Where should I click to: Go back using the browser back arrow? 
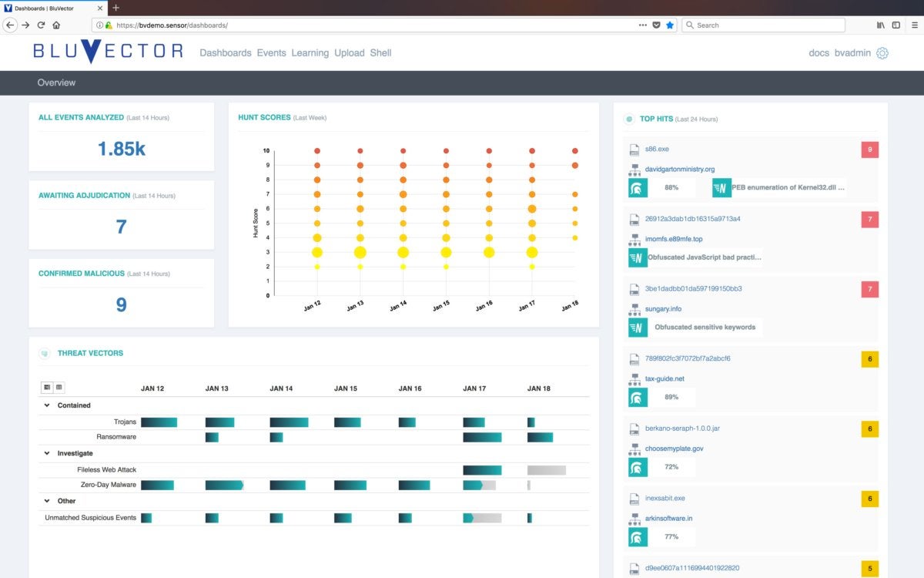pos(10,25)
